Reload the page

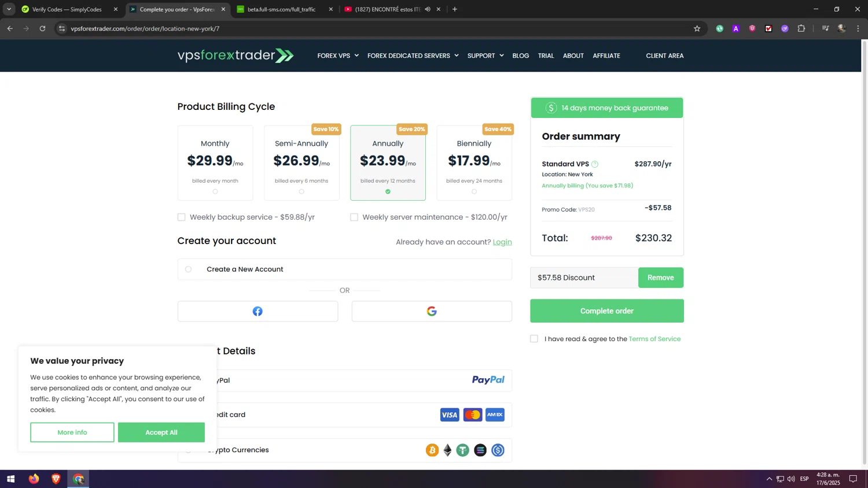click(42, 28)
